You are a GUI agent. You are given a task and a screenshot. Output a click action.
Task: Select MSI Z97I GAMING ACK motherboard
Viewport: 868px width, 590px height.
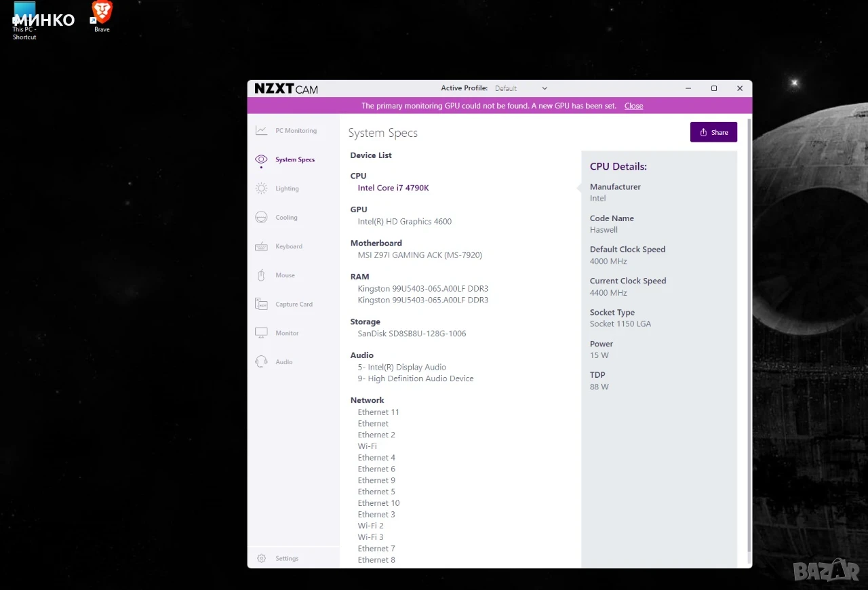click(x=420, y=255)
